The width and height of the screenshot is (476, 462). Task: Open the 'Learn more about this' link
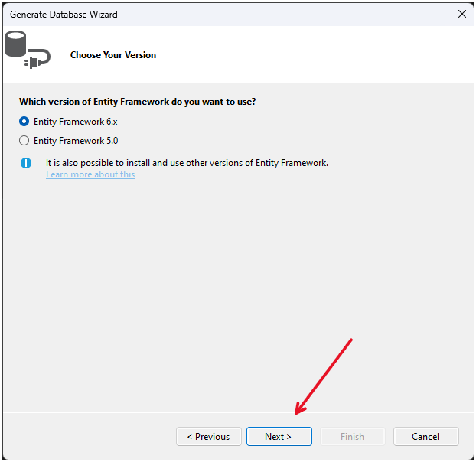[90, 174]
